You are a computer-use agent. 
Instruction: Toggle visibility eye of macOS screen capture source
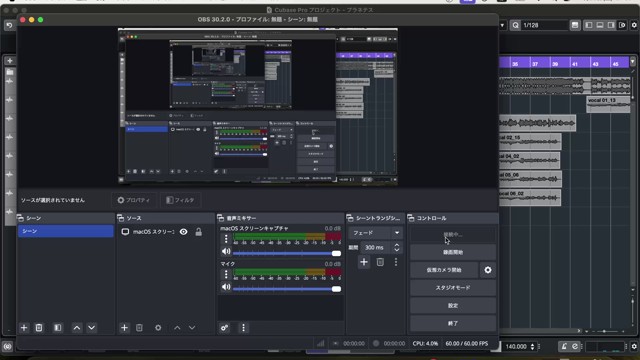[184, 232]
